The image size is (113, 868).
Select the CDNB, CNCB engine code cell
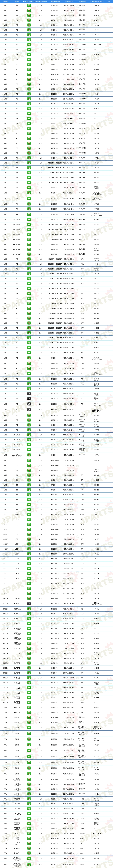(x=97, y=470)
